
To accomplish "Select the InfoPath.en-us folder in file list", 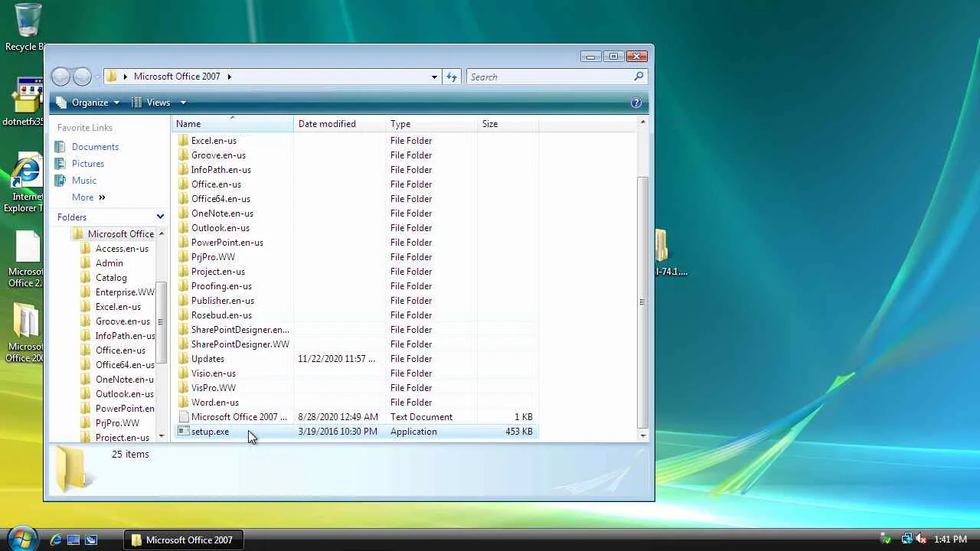I will point(220,170).
